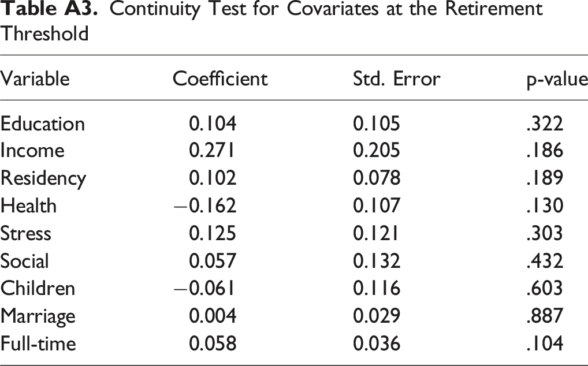Click the Income row label
This screenshot has width=588, height=366.
click(x=32, y=151)
